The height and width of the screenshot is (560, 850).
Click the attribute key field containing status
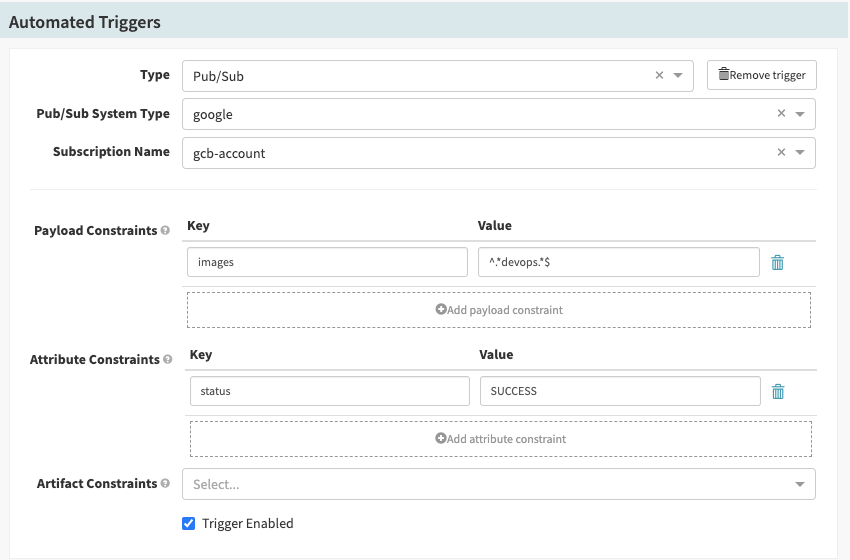click(x=329, y=391)
